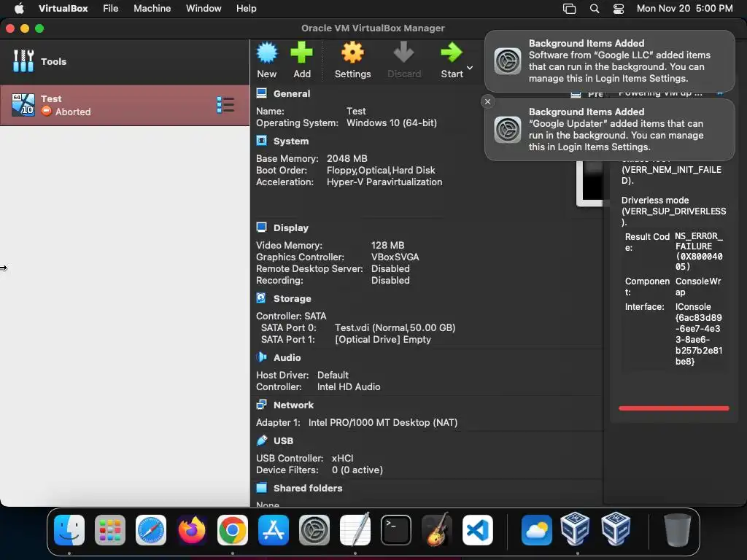Open the Storage section heading link

click(292, 298)
